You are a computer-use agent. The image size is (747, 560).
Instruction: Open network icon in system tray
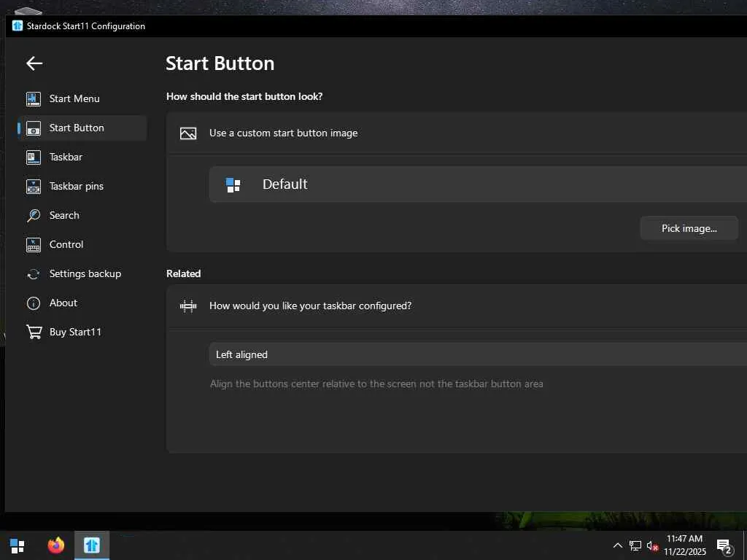[635, 545]
